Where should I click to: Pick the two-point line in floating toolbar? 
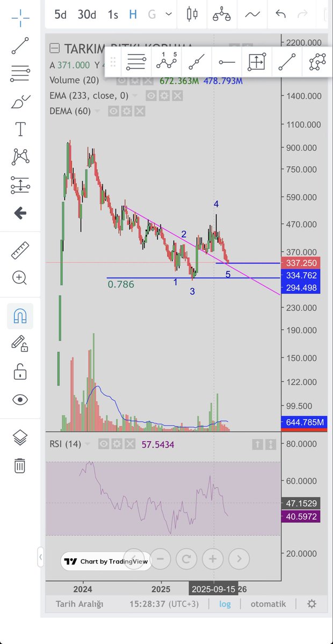[287, 62]
